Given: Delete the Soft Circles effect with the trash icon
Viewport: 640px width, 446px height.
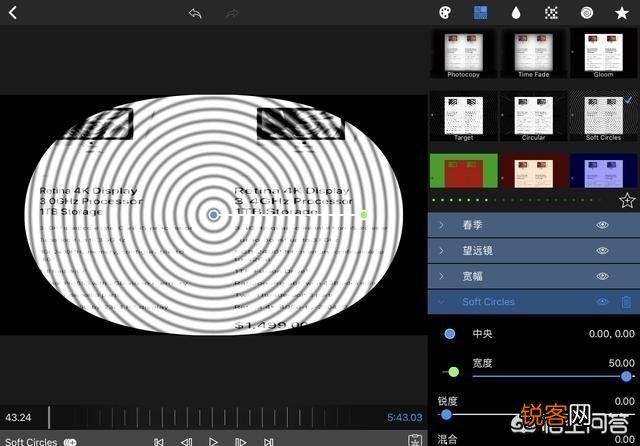Looking at the screenshot, I should tap(627, 302).
